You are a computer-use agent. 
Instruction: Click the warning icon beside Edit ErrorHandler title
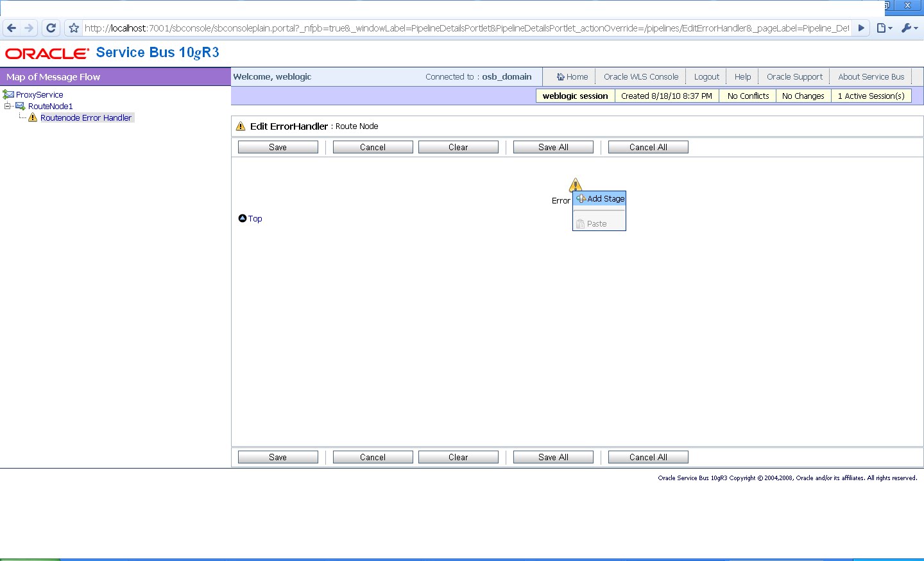click(241, 126)
